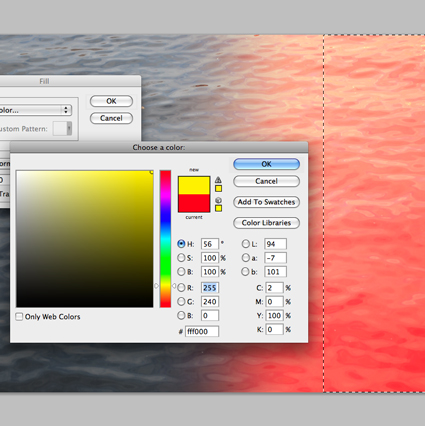Select the R red radio button
425x426 pixels.
click(181, 287)
